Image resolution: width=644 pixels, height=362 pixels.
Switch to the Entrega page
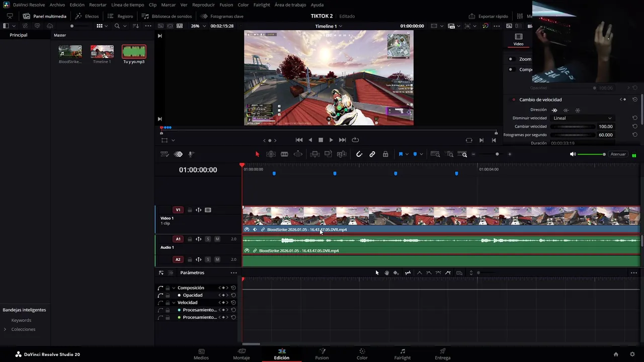[x=443, y=354]
